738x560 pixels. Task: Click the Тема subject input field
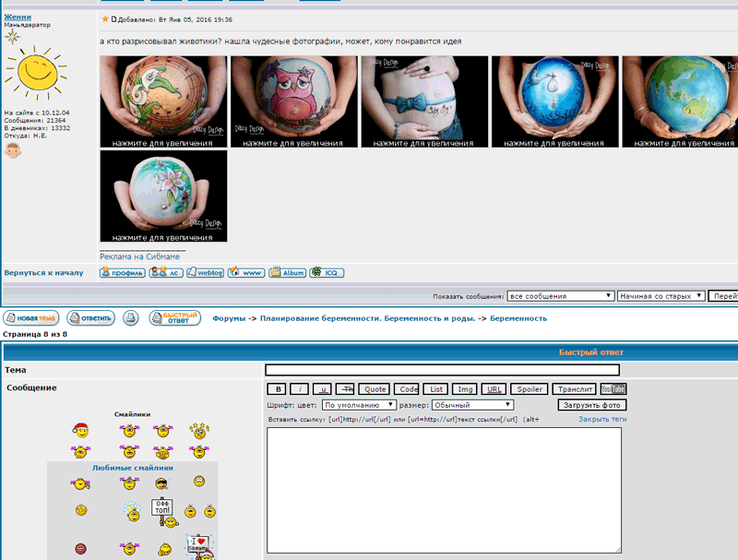pyautogui.click(x=443, y=370)
